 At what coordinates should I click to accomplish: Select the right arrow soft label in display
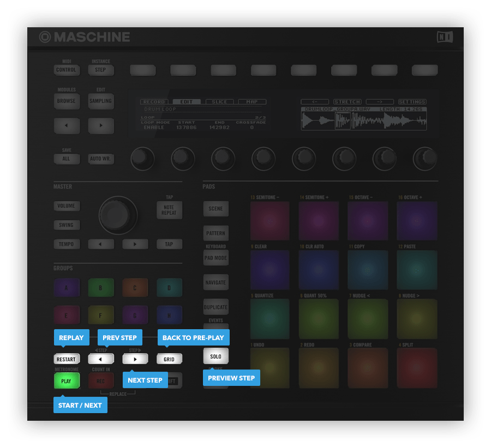(x=380, y=102)
